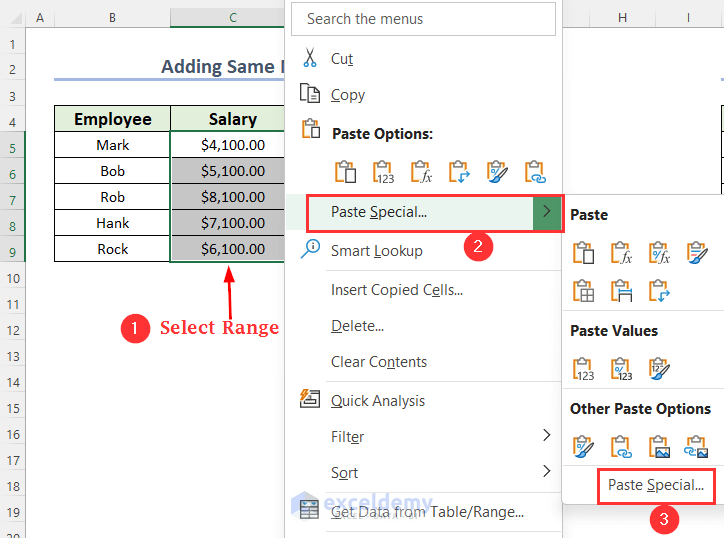Click the Cut scissors icon

[x=310, y=58]
